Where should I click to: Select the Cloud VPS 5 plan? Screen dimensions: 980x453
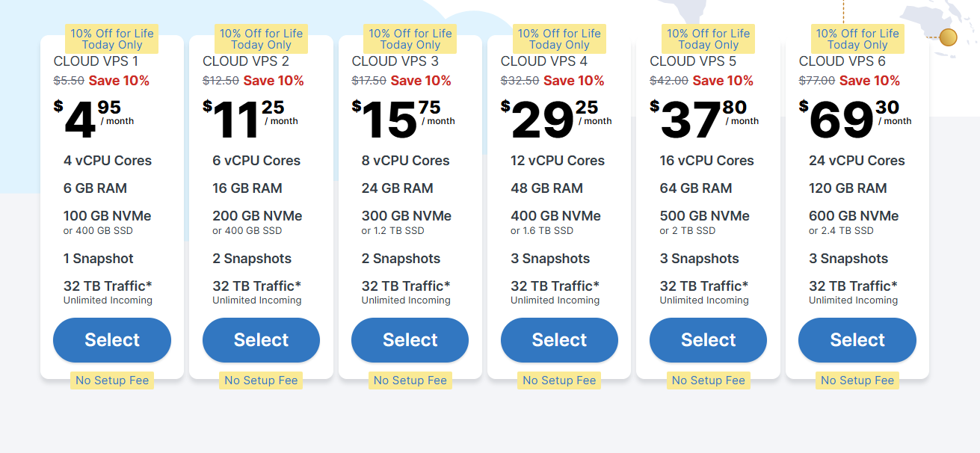pyautogui.click(x=708, y=340)
